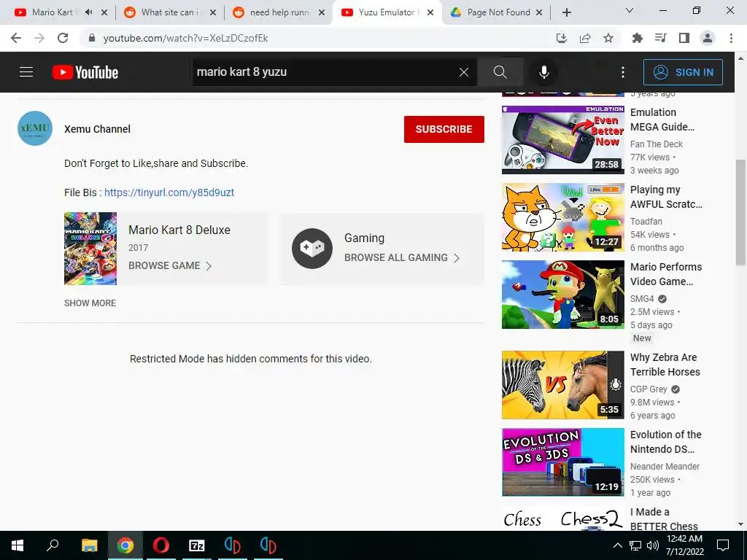
Task: Subscribe to Xemu Channel
Action: pos(444,129)
